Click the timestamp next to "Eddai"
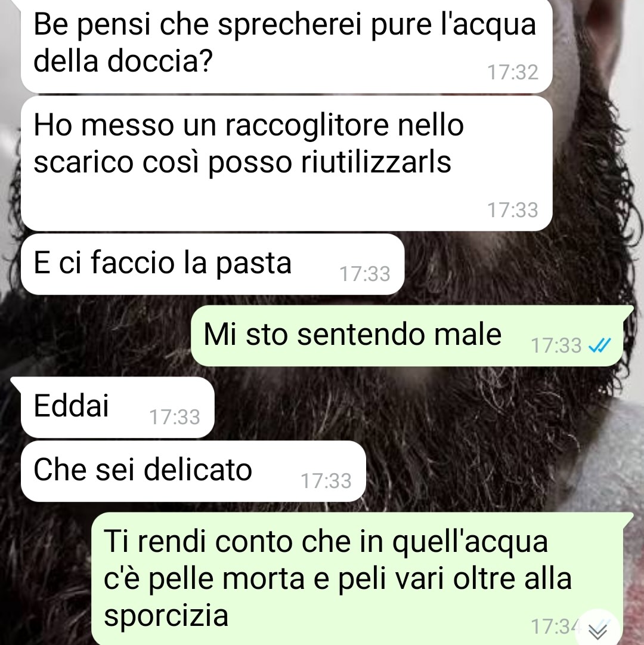The height and width of the screenshot is (645, 644). pyautogui.click(x=174, y=417)
